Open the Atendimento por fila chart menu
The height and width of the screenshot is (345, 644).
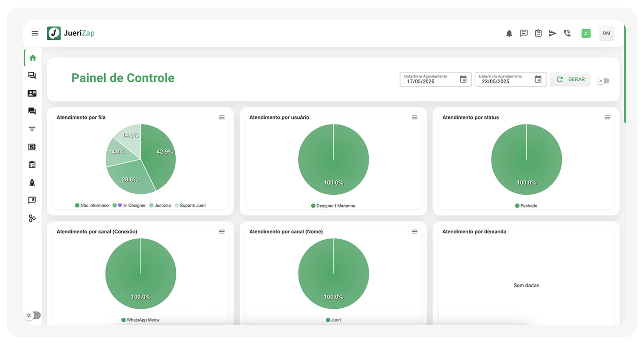[221, 117]
